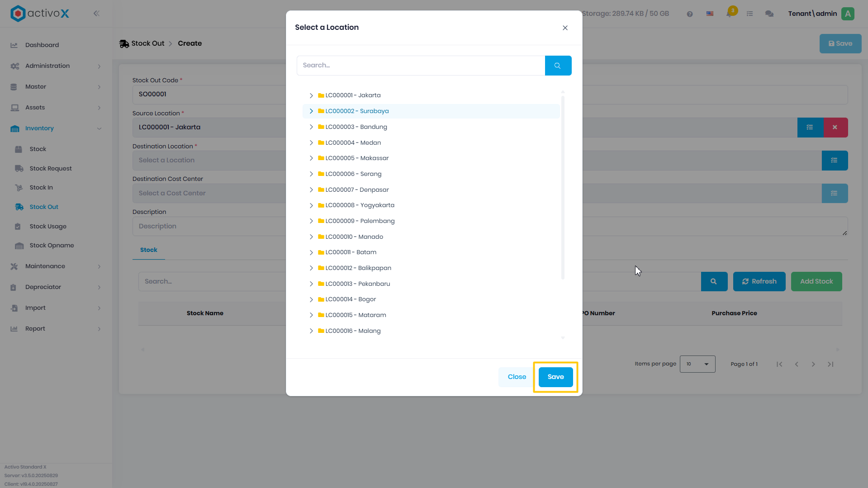
Task: Click the Add Stock button
Action: tap(816, 281)
